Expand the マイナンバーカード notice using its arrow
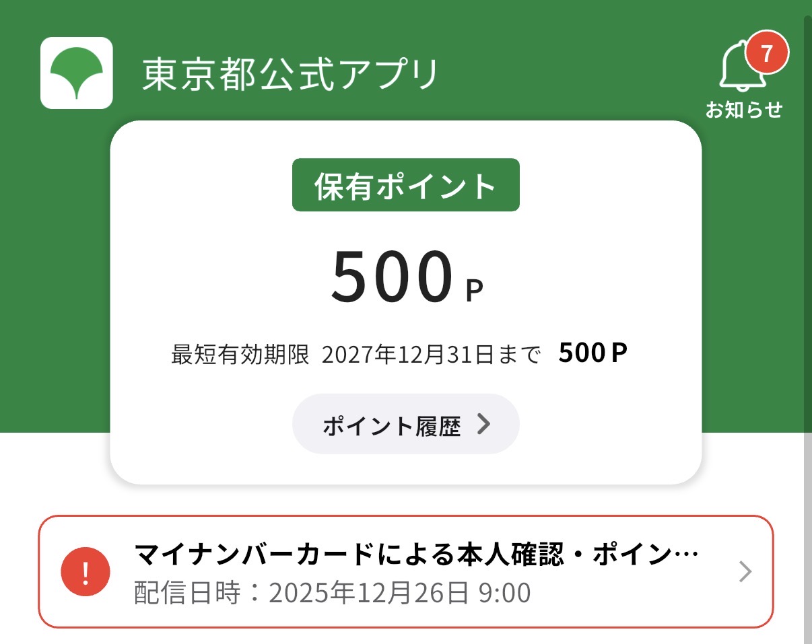This screenshot has width=812, height=644. pyautogui.click(x=745, y=572)
